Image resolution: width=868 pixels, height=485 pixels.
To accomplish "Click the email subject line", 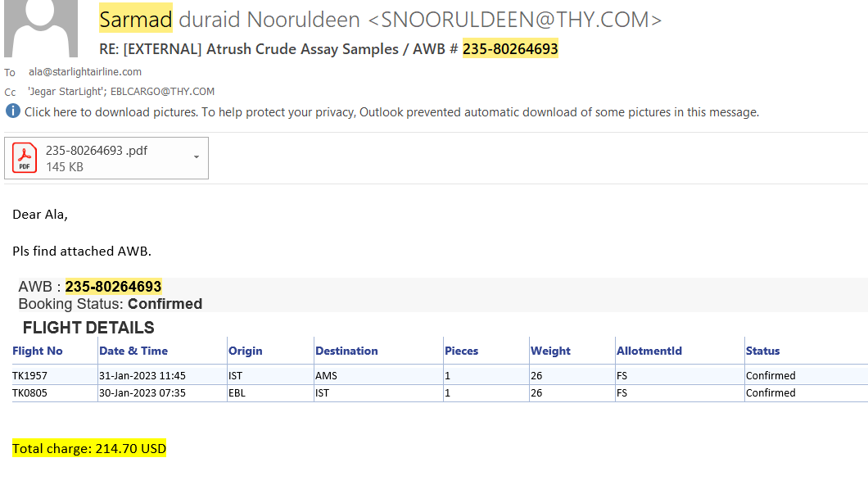I will pos(328,49).
